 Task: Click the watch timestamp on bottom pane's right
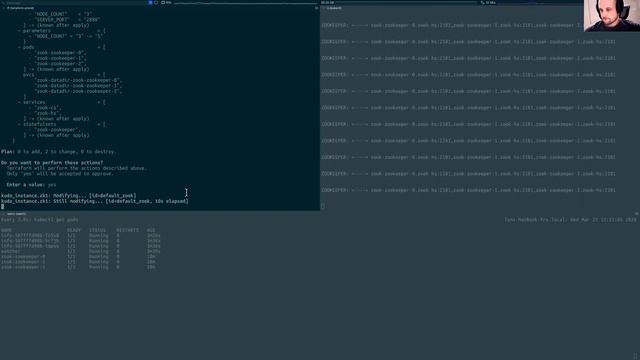click(x=570, y=220)
